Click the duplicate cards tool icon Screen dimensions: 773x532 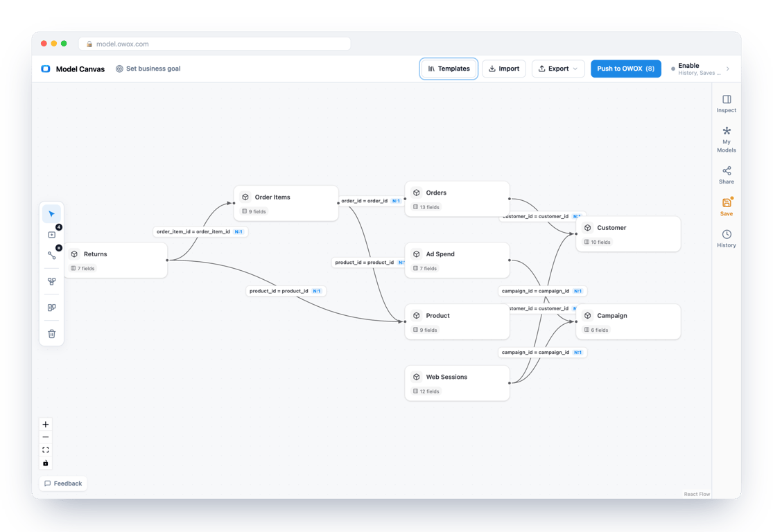pos(52,308)
